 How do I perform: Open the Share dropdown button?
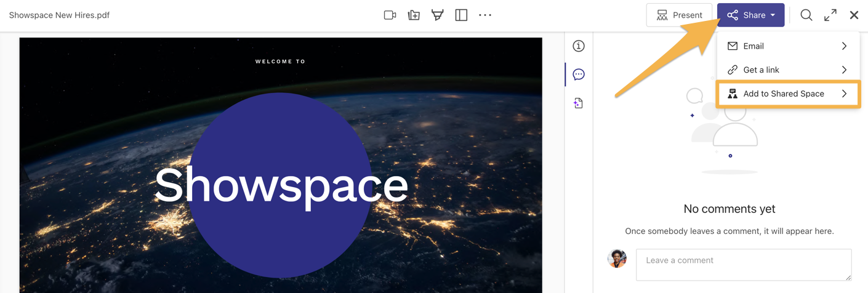point(750,15)
